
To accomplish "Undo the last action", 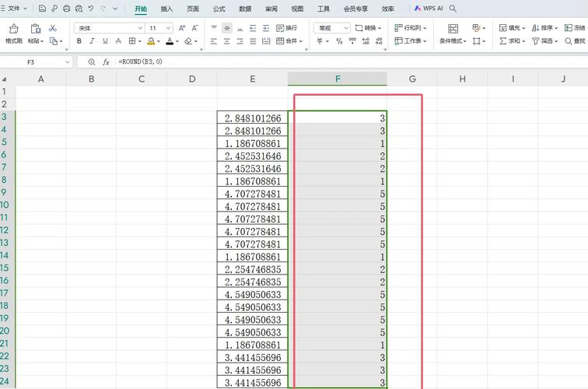I will pos(91,9).
